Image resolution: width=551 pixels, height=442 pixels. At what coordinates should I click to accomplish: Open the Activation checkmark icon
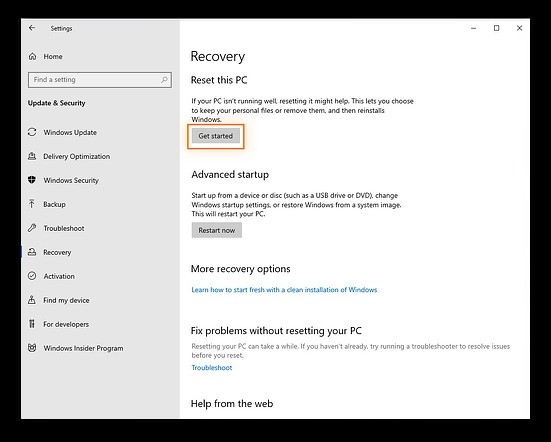tap(32, 276)
